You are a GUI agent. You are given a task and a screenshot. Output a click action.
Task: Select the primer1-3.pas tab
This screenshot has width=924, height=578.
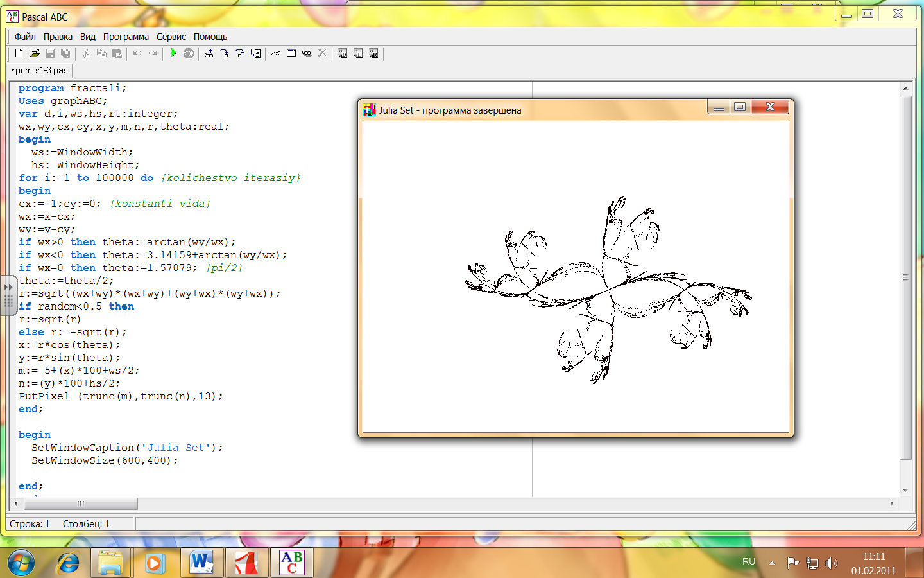(41, 70)
